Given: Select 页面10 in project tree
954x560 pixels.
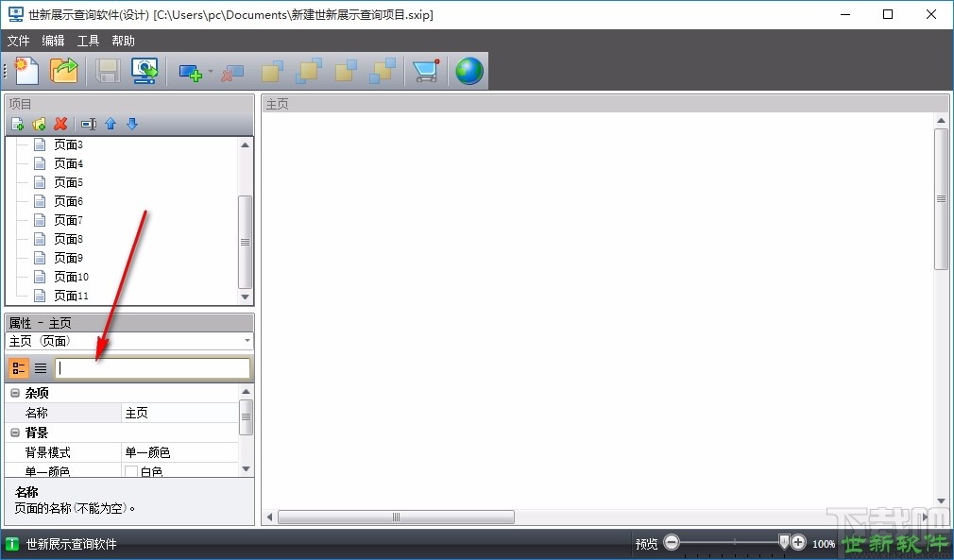Looking at the screenshot, I should [71, 277].
